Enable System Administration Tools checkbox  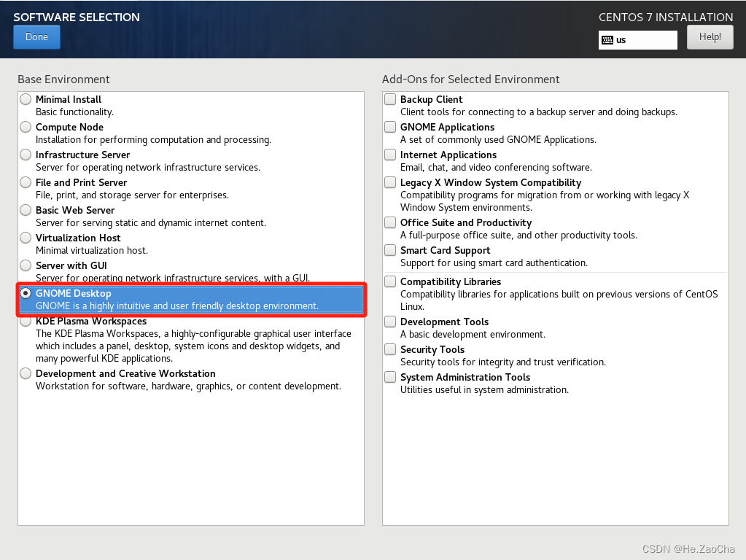pos(390,377)
